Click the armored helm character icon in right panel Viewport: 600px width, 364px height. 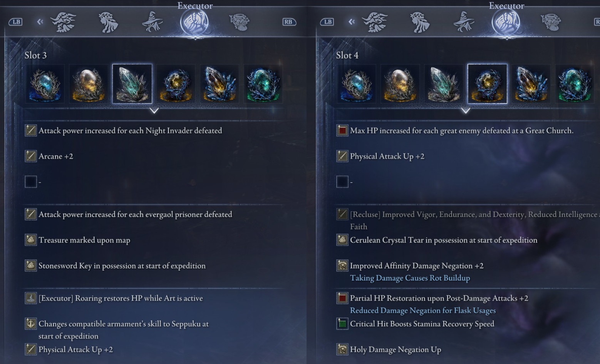551,22
